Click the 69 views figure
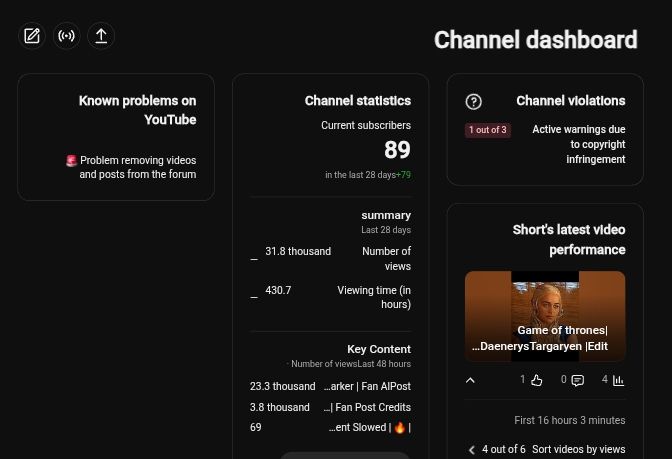The image size is (672, 459). (255, 427)
